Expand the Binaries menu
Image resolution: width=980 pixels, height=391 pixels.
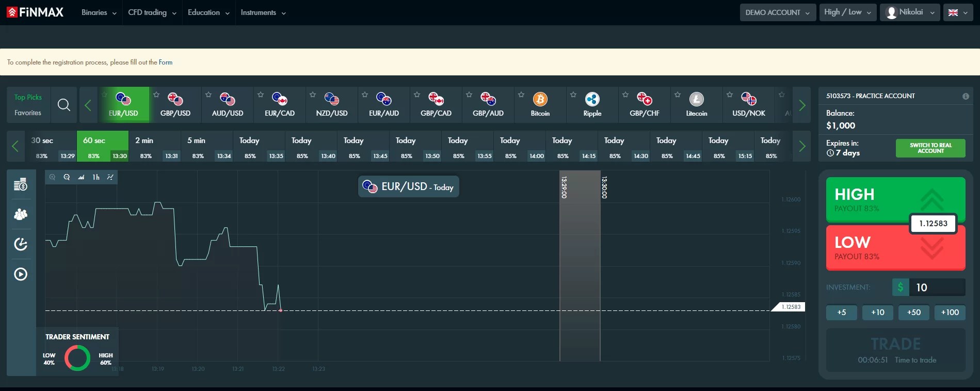tap(99, 12)
